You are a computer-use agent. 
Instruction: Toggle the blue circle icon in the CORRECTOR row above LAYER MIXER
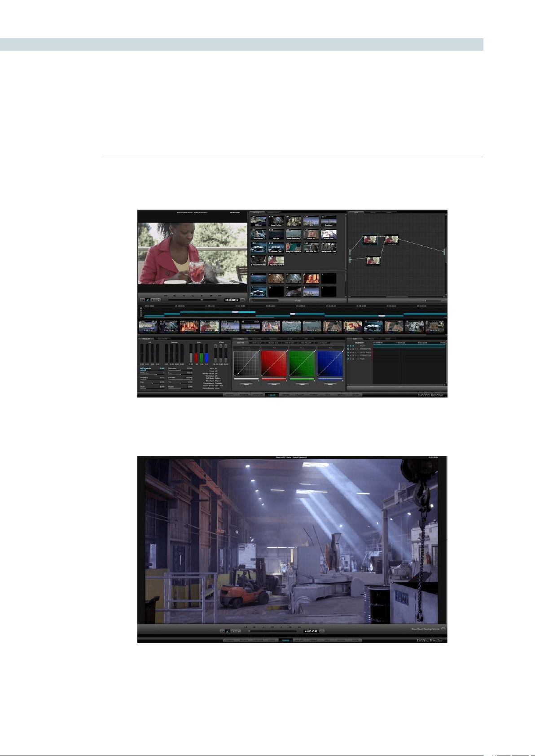click(x=348, y=349)
